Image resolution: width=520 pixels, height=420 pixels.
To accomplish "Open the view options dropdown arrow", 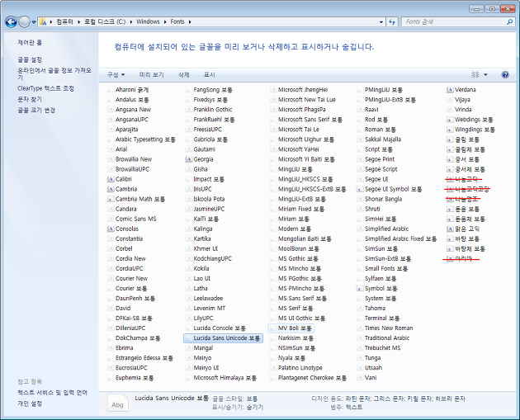I will click(x=485, y=74).
